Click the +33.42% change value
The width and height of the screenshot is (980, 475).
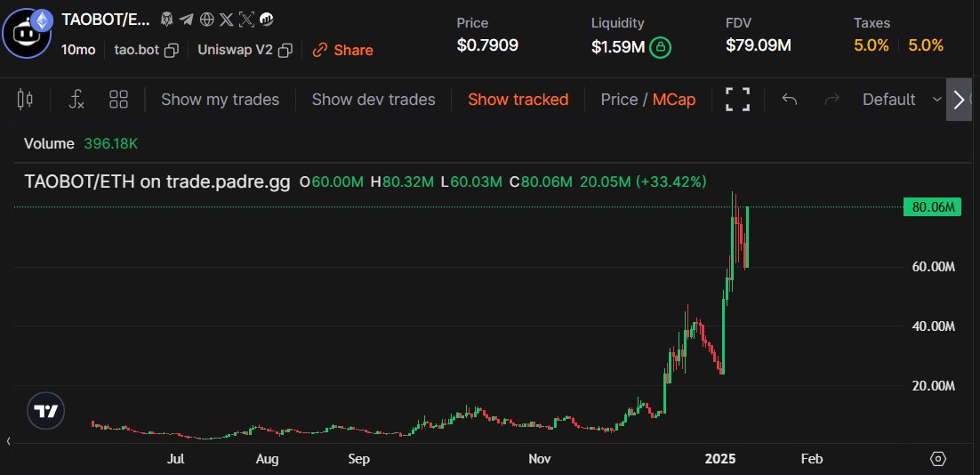671,181
